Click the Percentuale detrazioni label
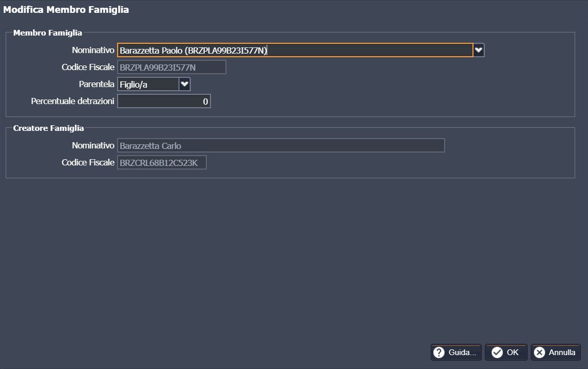The image size is (588, 369). tap(73, 101)
